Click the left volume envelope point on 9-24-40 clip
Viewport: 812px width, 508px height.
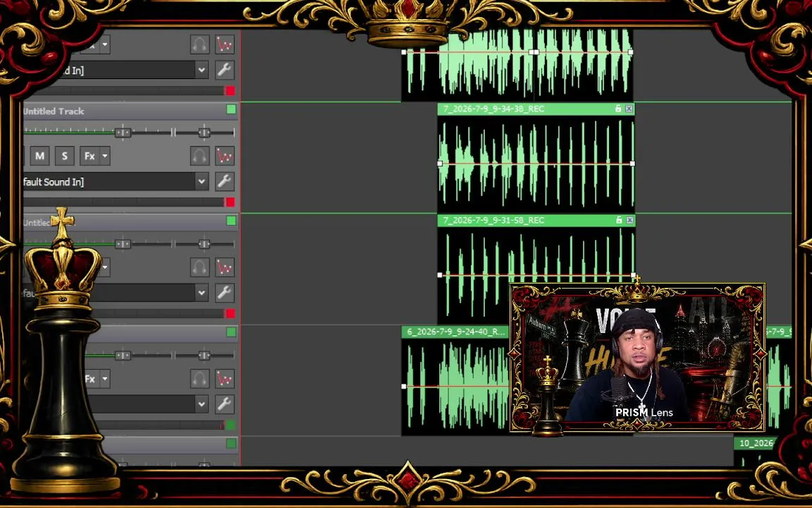click(x=404, y=386)
